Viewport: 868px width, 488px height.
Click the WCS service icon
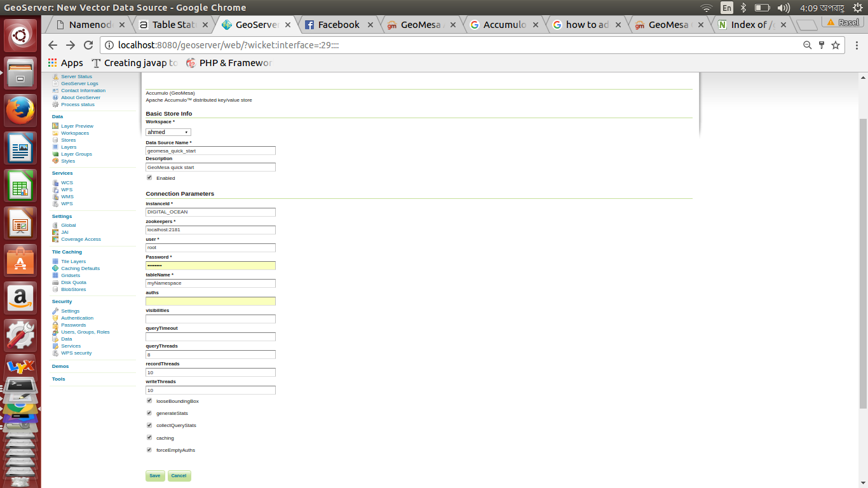pyautogui.click(x=55, y=183)
